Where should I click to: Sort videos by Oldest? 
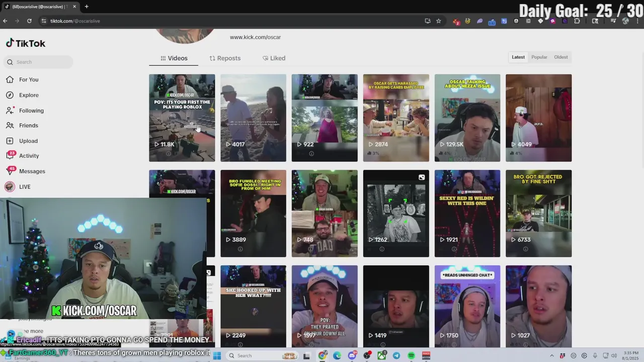coord(561,57)
